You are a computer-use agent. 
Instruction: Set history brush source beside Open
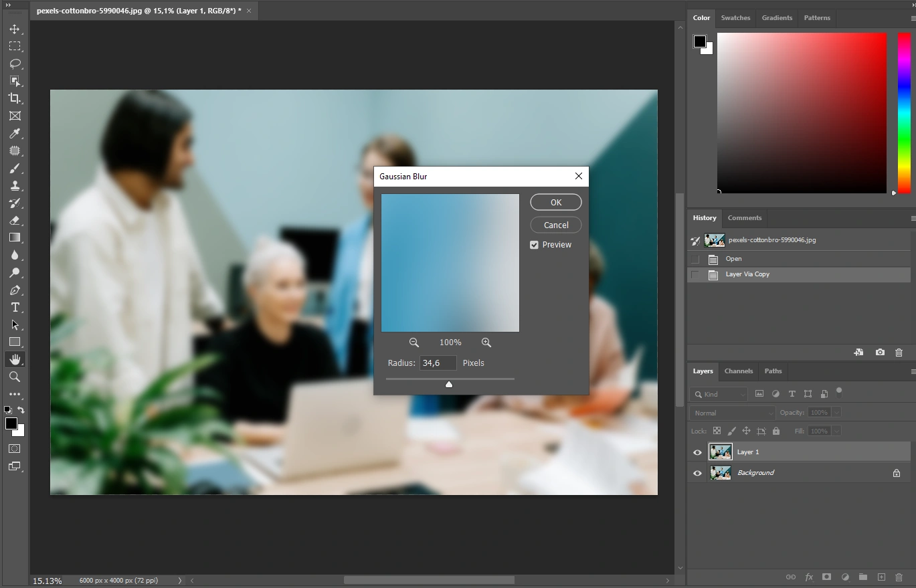tap(695, 259)
